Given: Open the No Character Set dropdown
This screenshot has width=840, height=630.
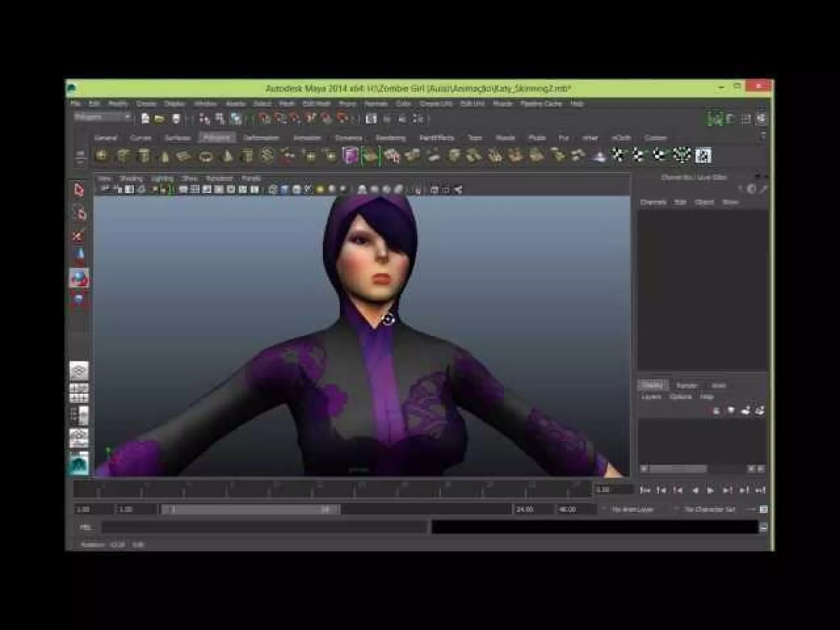Looking at the screenshot, I should (x=709, y=509).
